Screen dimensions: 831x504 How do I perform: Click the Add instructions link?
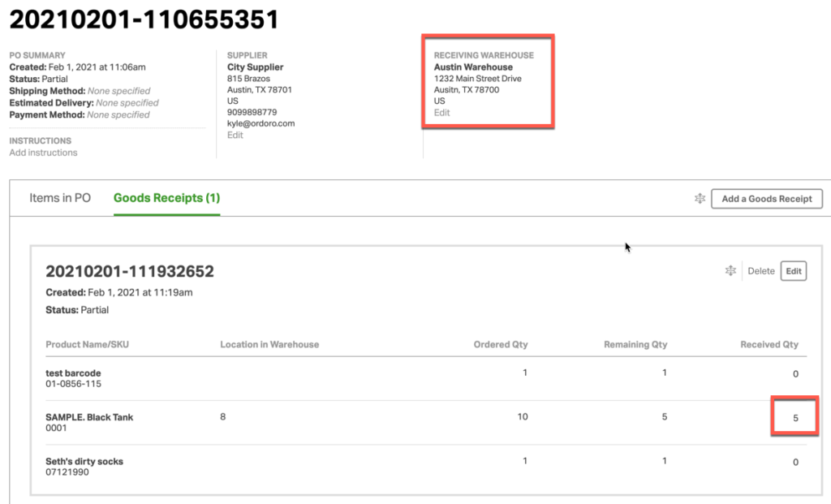(43, 152)
